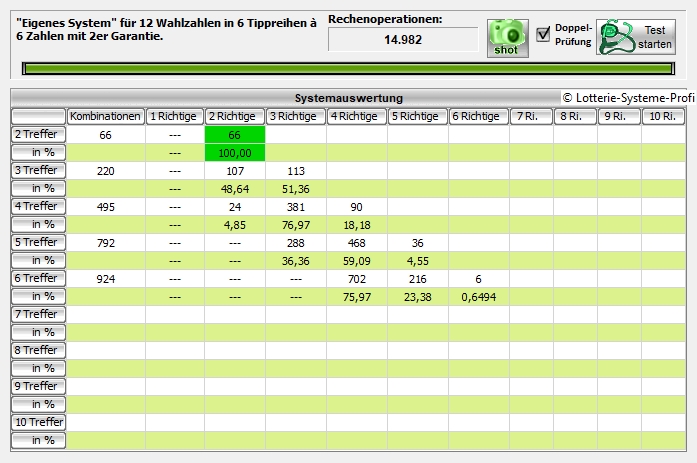Click the 5 Treffer row header
This screenshot has height=463, width=697.
(39, 242)
